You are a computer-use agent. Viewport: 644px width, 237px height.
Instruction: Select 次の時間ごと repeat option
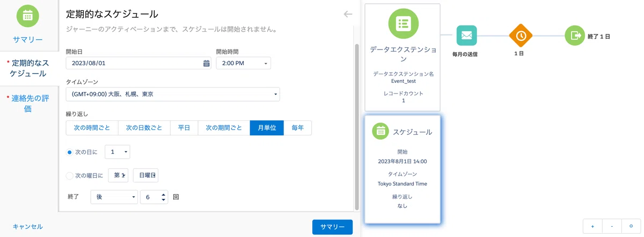pyautogui.click(x=92, y=128)
